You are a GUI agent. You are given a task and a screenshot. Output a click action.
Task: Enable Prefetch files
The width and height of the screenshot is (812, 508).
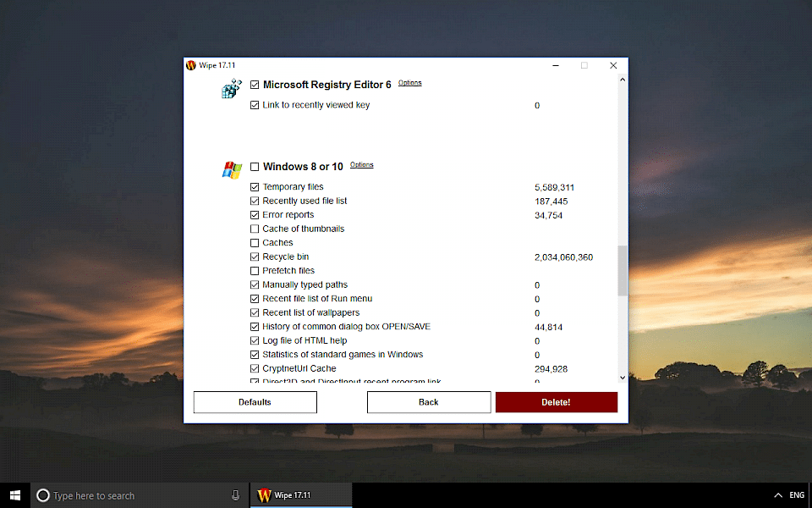pyautogui.click(x=255, y=271)
